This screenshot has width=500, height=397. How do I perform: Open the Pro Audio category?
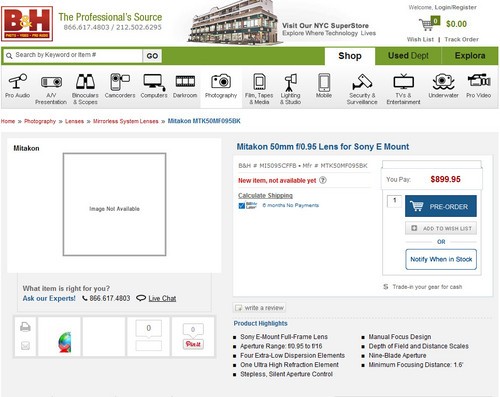point(17,86)
